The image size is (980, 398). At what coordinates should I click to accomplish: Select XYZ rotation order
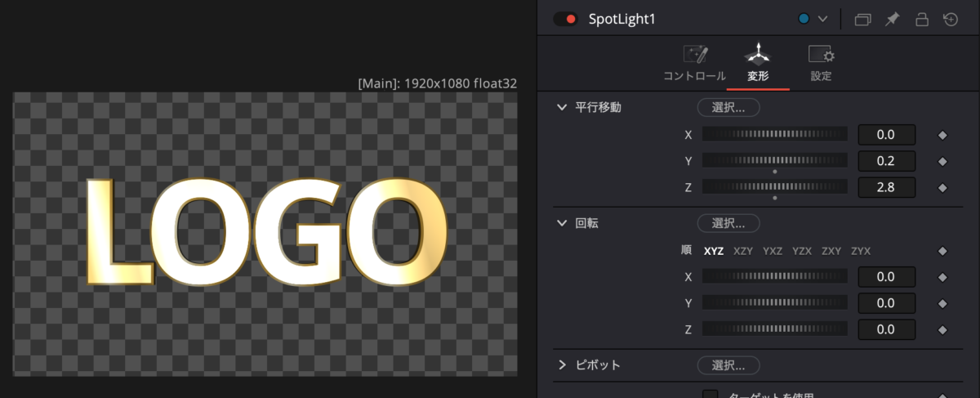(714, 251)
